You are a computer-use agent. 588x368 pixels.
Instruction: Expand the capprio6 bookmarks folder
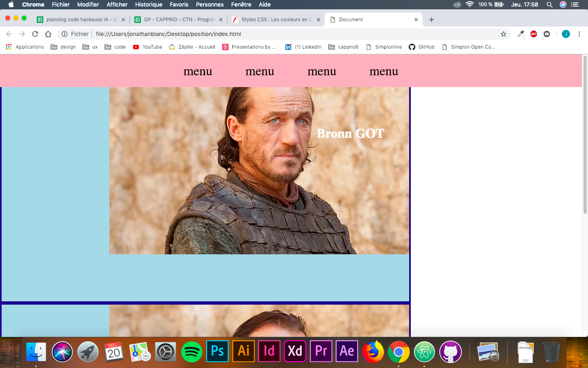click(343, 47)
